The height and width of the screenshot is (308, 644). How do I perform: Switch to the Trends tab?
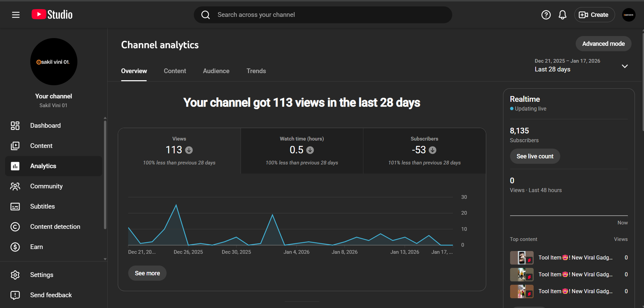point(256,71)
